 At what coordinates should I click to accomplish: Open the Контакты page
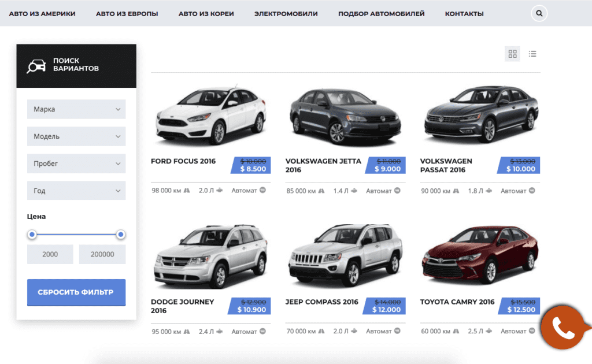tap(464, 13)
